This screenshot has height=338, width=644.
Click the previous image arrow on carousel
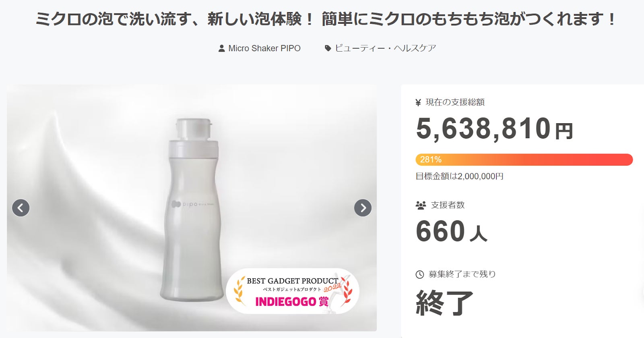click(x=21, y=208)
